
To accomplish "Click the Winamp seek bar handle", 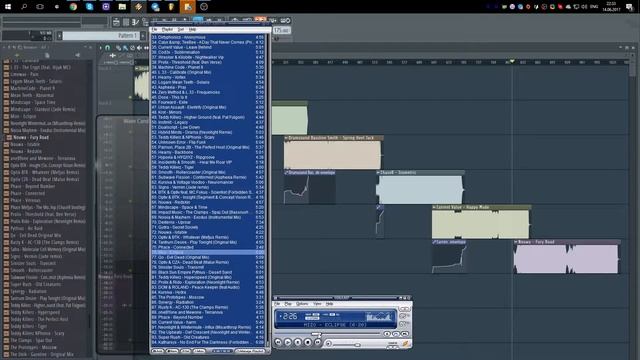I will (315, 333).
